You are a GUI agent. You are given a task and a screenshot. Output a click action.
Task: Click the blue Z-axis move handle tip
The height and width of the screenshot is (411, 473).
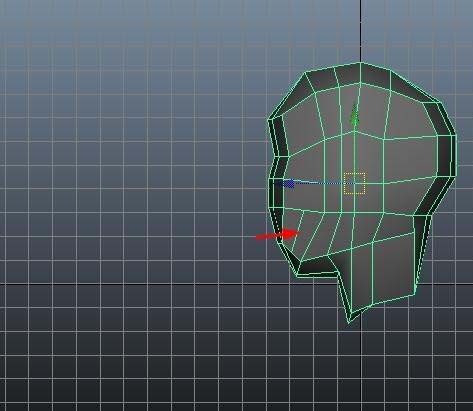pos(289,184)
